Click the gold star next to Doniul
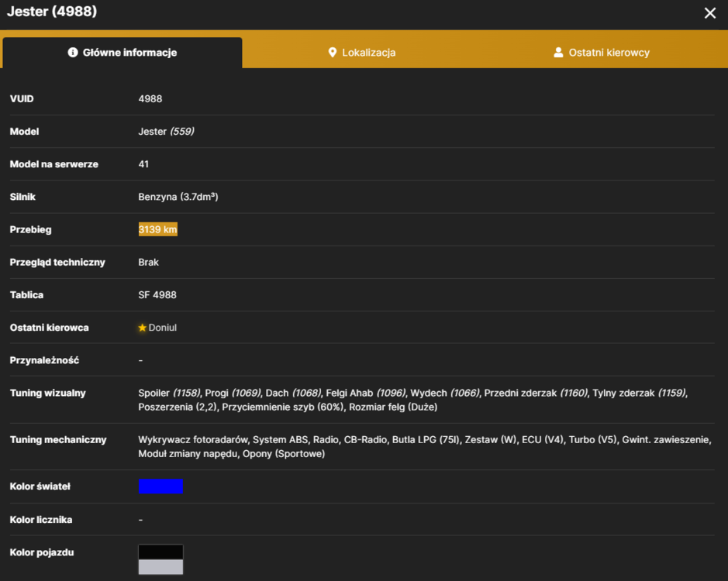 tap(142, 328)
